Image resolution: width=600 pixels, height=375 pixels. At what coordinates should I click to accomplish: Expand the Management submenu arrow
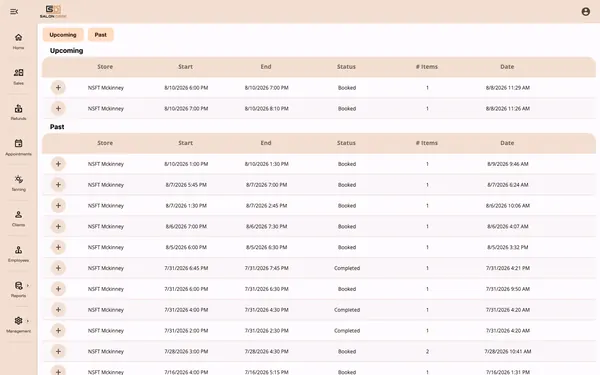[x=28, y=321]
